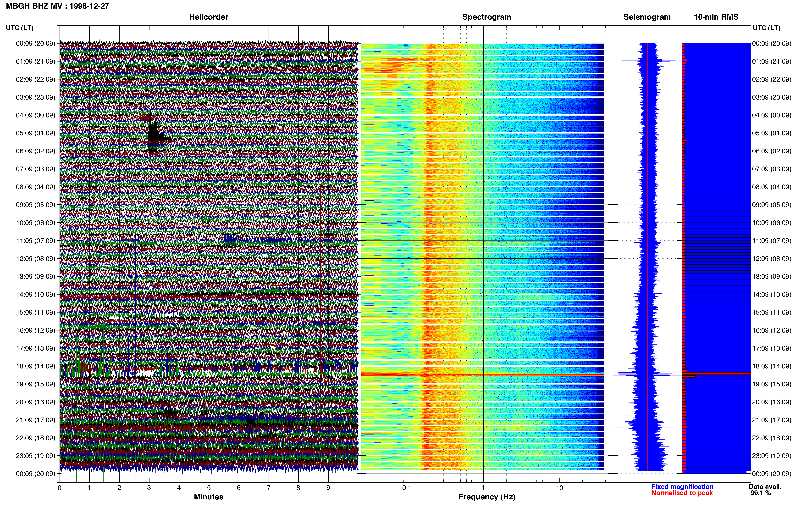Viewport: 812px width, 508px height.
Task: Click left time label '21:09 (17:09)'
Action: 36,420
